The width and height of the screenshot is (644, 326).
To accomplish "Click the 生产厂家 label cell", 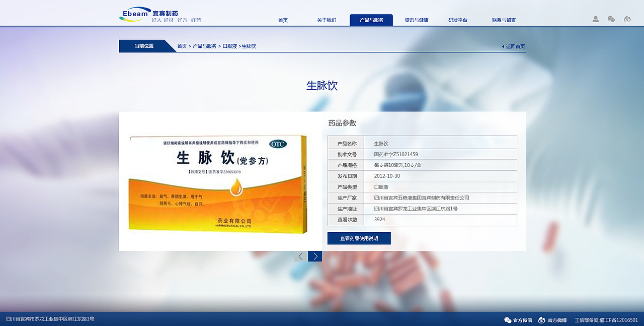I will (x=346, y=198).
